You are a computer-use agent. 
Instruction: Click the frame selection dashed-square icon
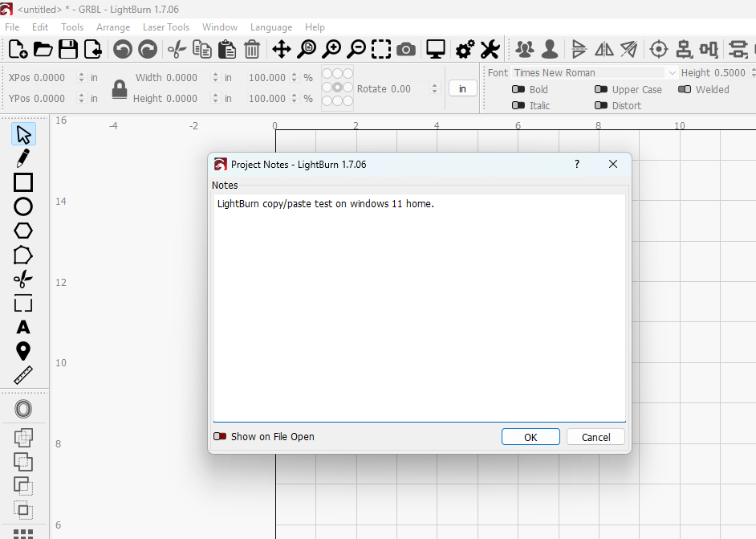381,49
